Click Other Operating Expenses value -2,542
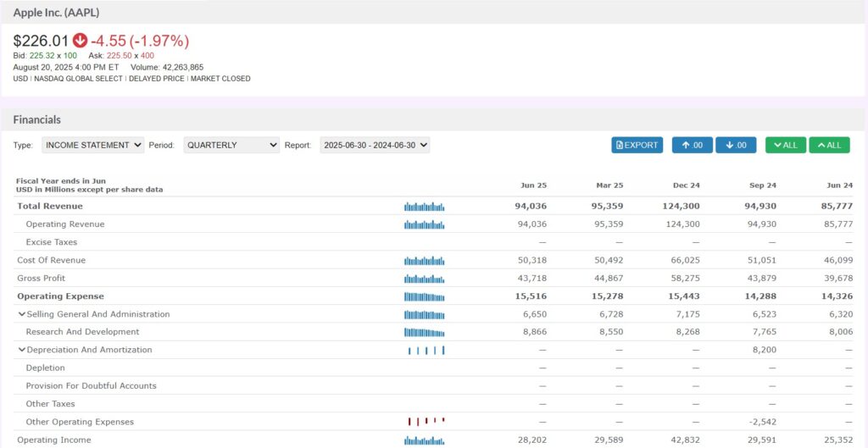 (762, 422)
